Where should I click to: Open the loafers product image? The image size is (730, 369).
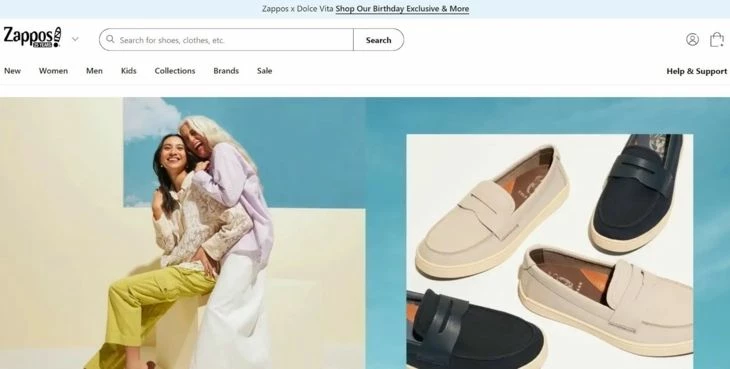[x=549, y=252]
